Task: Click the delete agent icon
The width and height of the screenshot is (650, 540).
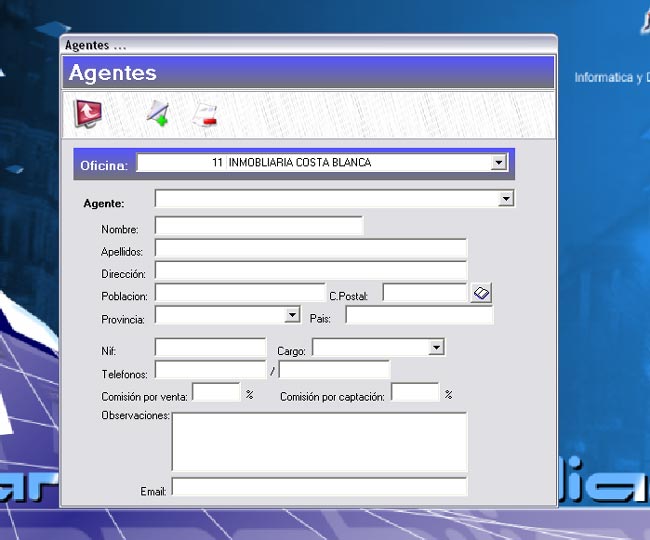Action: click(x=205, y=115)
